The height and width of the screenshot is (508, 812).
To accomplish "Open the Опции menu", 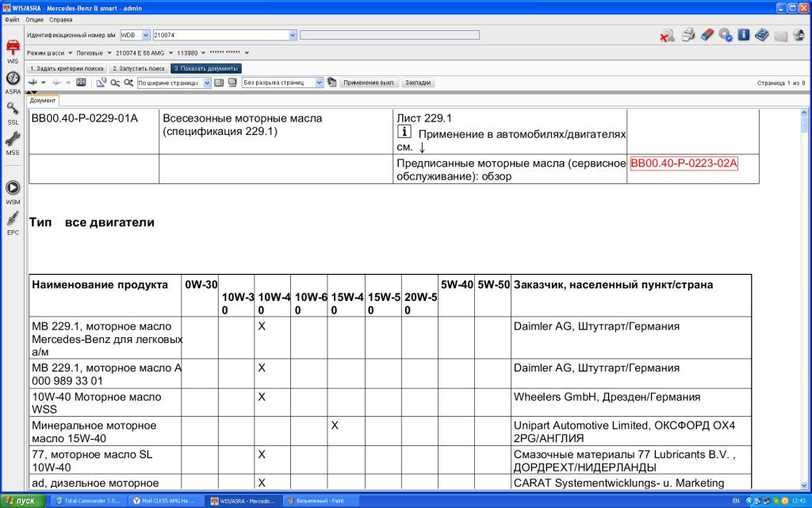I will (x=35, y=20).
